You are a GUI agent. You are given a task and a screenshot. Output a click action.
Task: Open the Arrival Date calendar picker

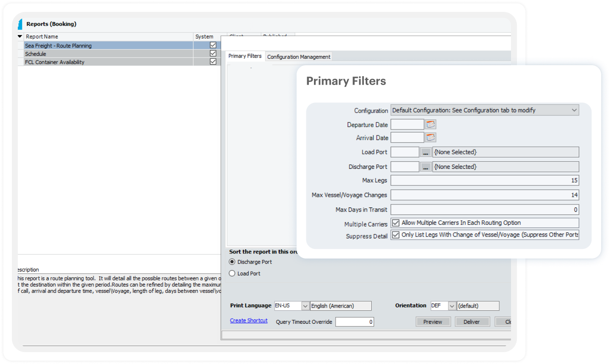pos(430,138)
